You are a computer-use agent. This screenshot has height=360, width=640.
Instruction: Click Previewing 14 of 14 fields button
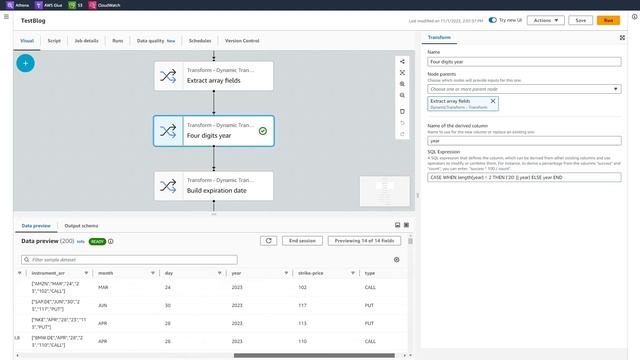364,241
